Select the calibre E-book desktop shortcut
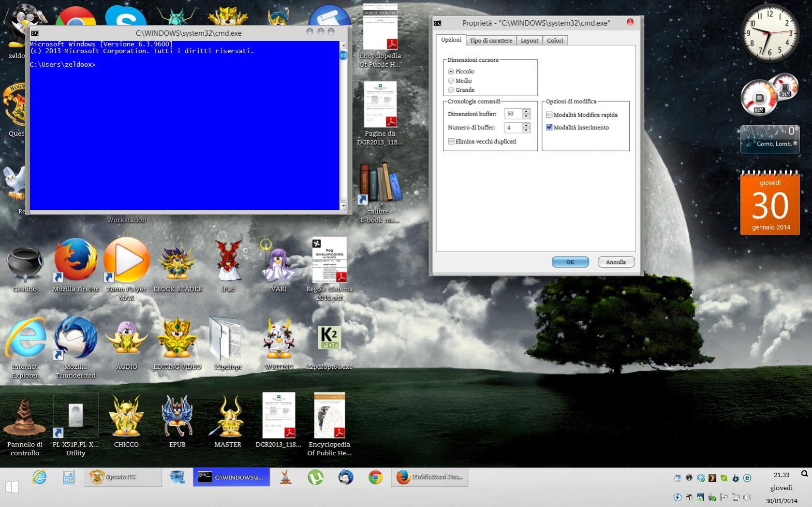The width and height of the screenshot is (812, 507). [x=380, y=193]
